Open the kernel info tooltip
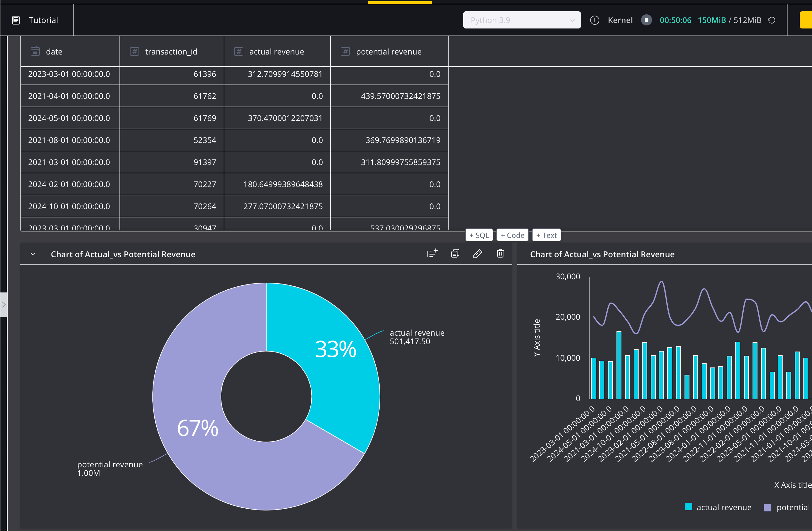Viewport: 812px width, 531px height. [x=595, y=21]
